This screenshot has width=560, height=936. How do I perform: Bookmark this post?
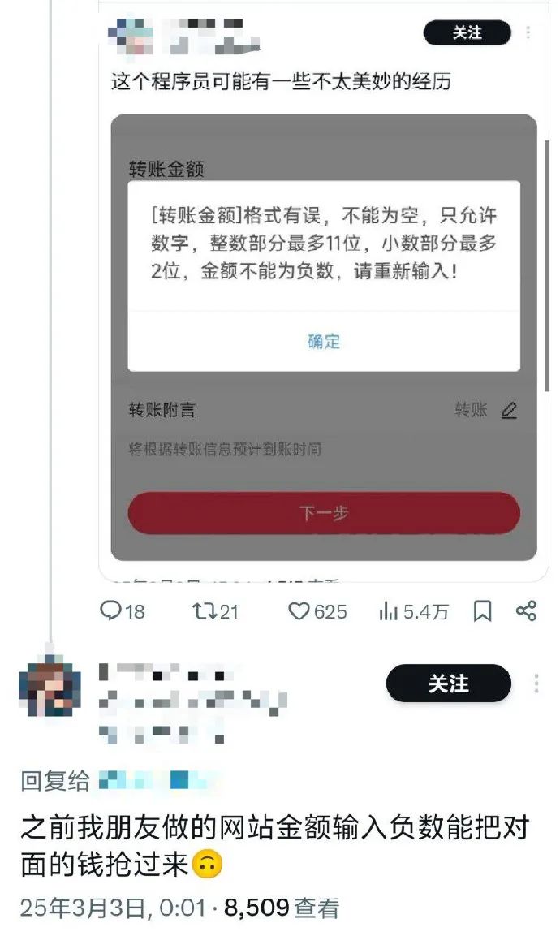482,611
